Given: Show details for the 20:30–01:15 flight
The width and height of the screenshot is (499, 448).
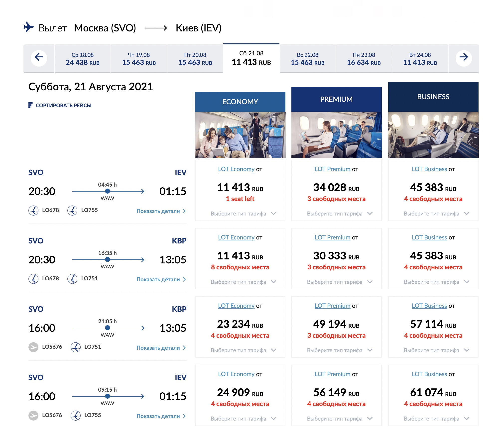Looking at the screenshot, I should point(161,211).
